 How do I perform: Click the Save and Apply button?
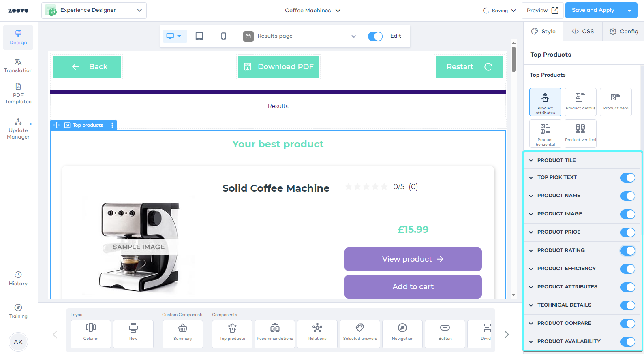[x=593, y=10]
